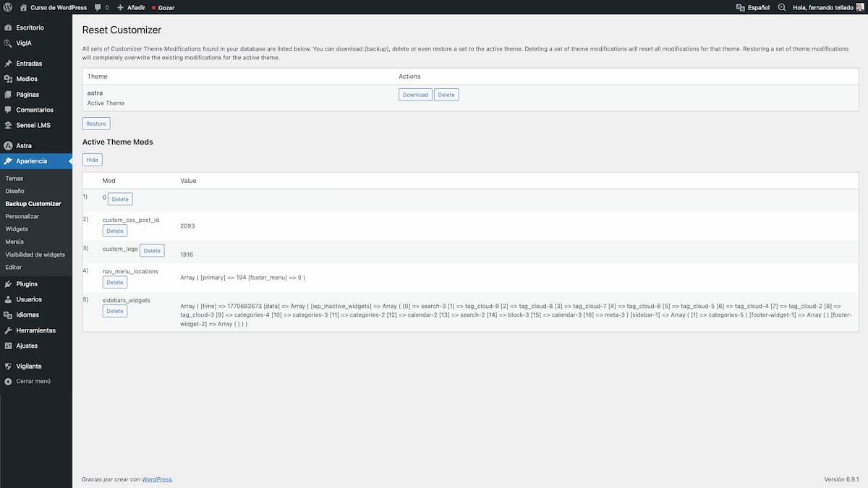
Task: Click the astra theme name cell
Action: pos(95,93)
